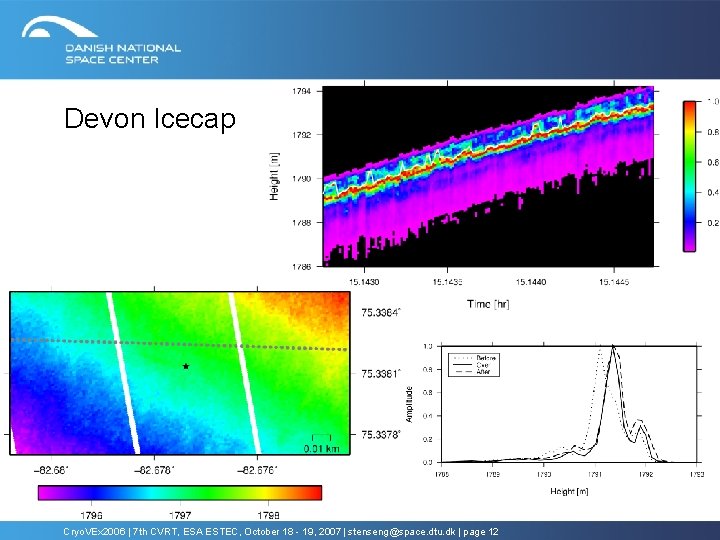Click the longitude label -82.676°
Image resolution: width=720 pixels, height=540 pixels.
[257, 471]
